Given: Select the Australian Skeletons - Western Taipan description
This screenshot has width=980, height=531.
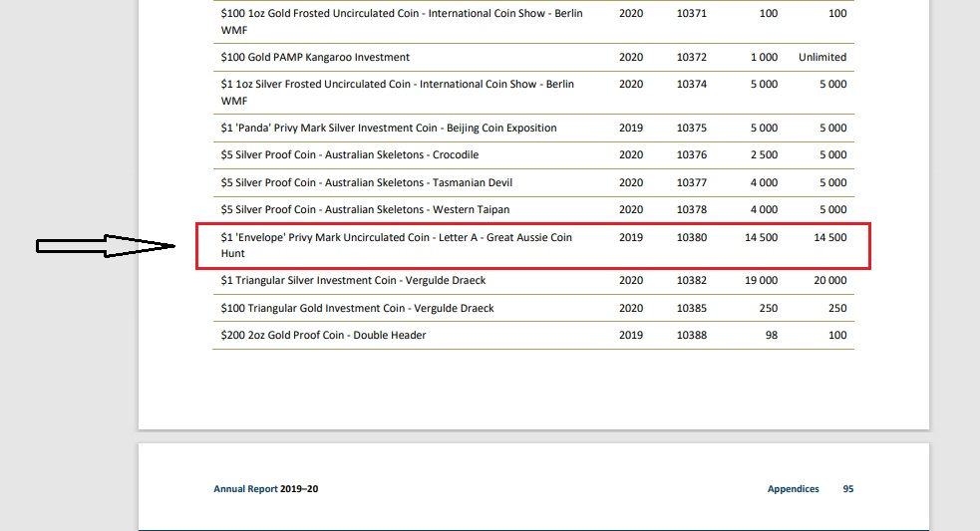Looking at the screenshot, I should (365, 210).
